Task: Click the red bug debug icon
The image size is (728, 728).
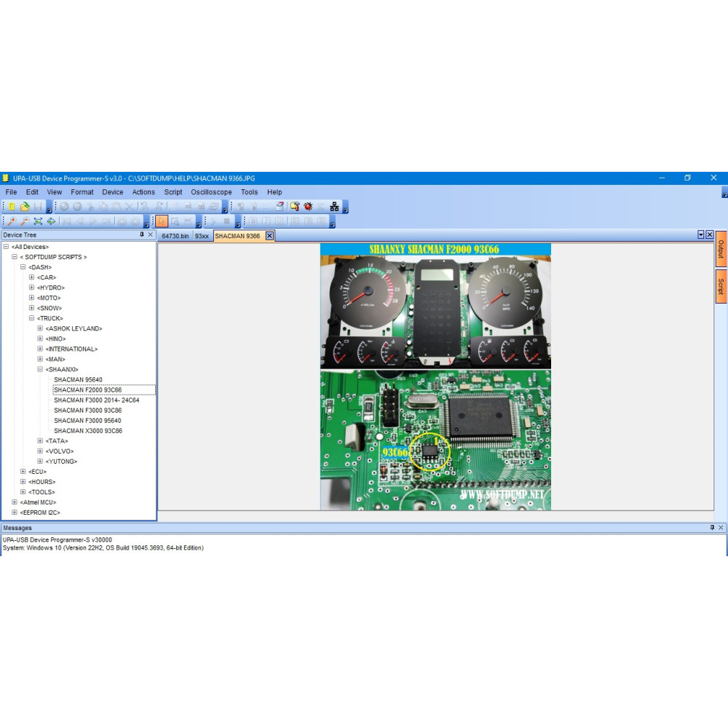Action: click(308, 207)
